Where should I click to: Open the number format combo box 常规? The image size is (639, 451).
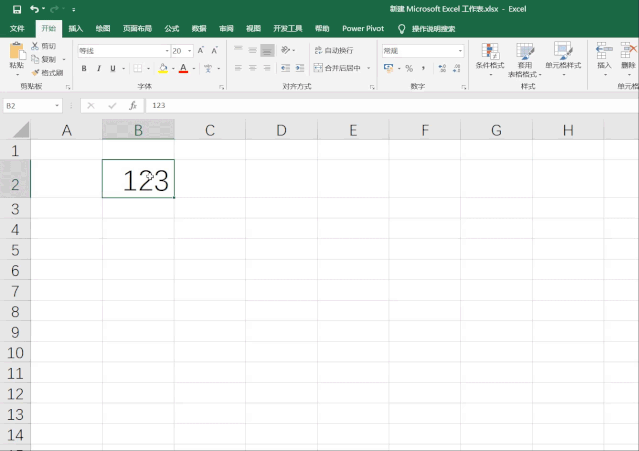423,51
